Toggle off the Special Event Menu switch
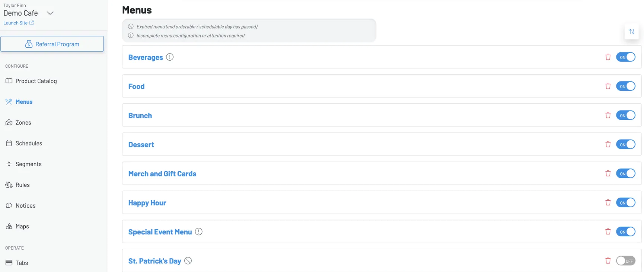644x272 pixels. pyautogui.click(x=625, y=232)
